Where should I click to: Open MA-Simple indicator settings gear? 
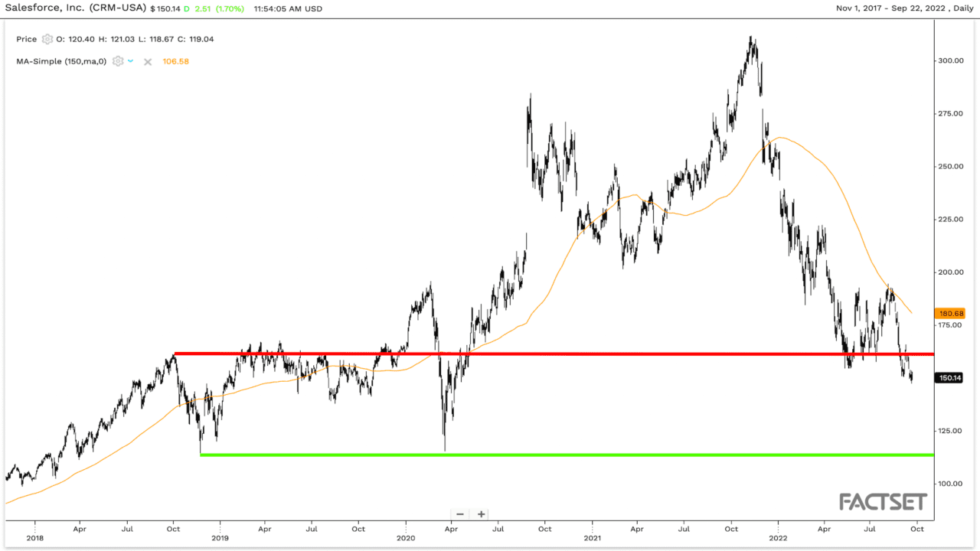pos(118,61)
